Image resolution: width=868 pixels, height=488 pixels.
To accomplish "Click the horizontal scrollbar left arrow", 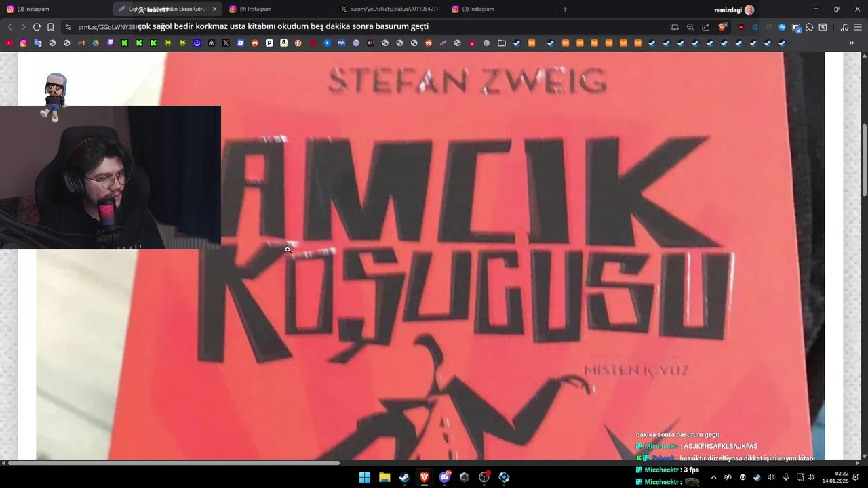I will 3,463.
